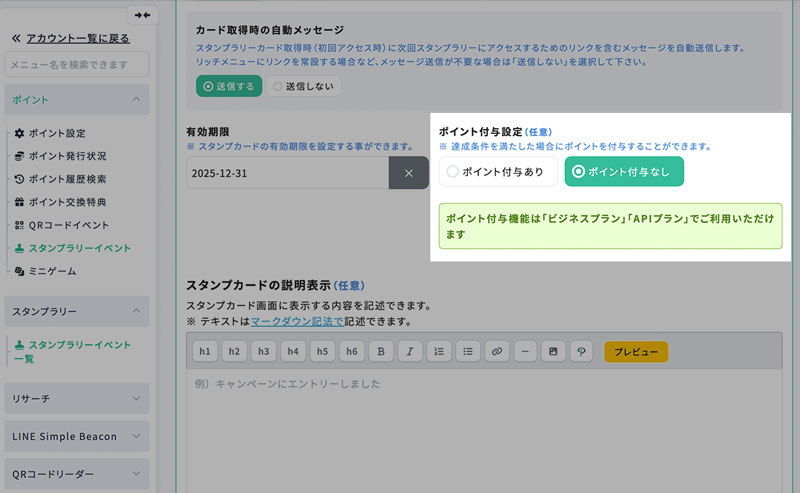Viewport: 800px width, 493px height.
Task: Click the insert image icon
Action: (x=553, y=352)
